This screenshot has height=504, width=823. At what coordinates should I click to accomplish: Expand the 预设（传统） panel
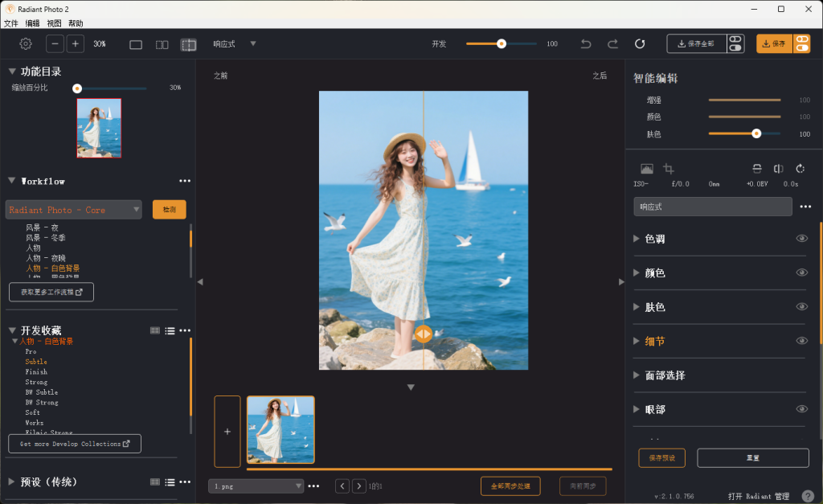11,482
